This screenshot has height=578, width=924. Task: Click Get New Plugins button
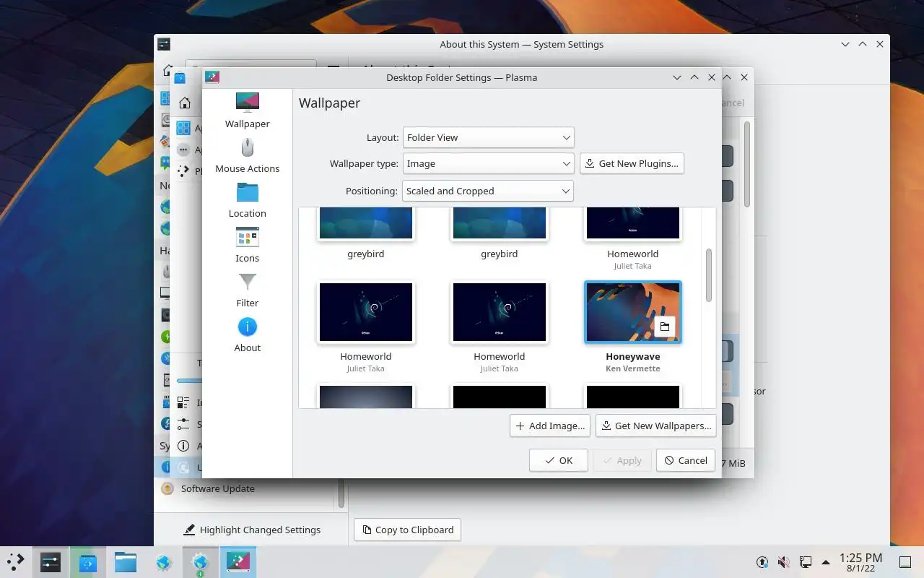632,163
